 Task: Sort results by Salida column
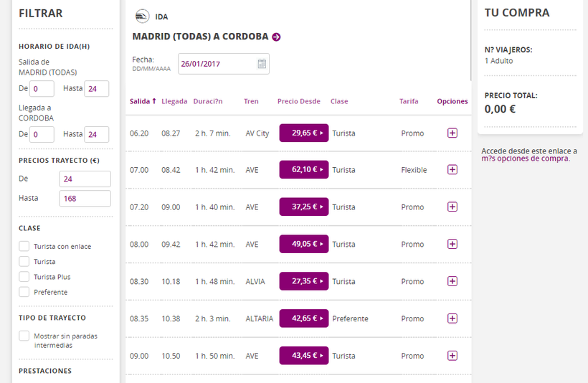tap(143, 101)
